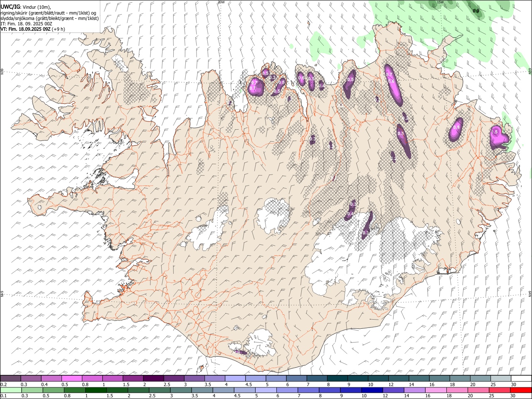Screen dimensions: 532x399
Task: Click the bright red 30 rain legend swatch
Action: coord(521,390)
